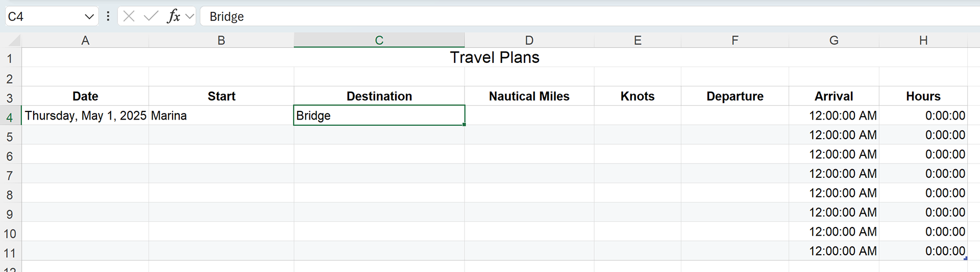980x272 pixels.
Task: Open the Insert Function fx button
Action: pos(173,16)
